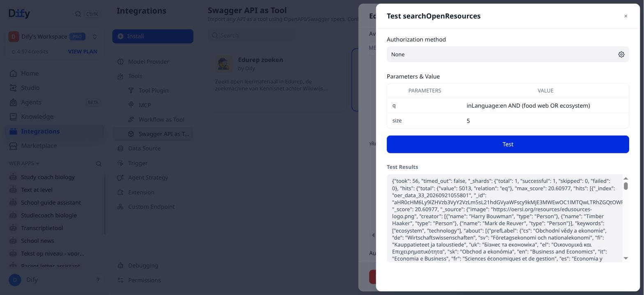Click the Studio icon in sidebar
Screen dimensions: 644x295
[x=13, y=88]
